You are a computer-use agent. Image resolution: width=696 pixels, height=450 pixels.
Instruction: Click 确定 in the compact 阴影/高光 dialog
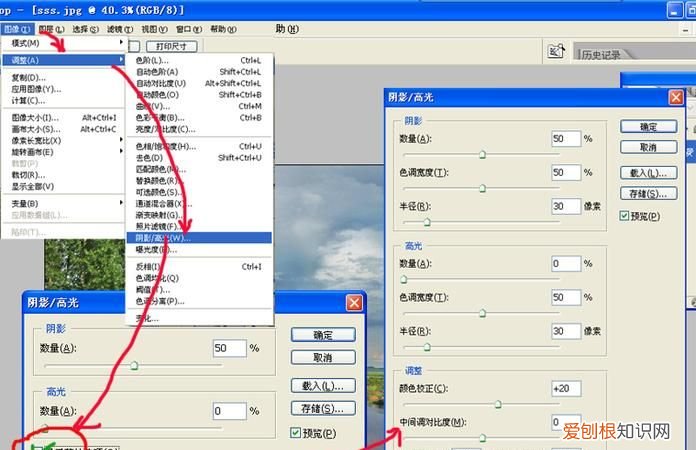(x=323, y=335)
